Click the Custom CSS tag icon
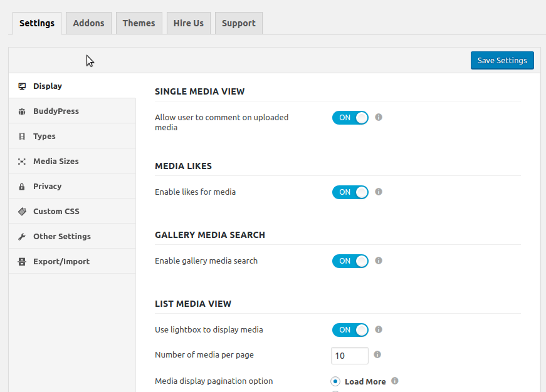The height and width of the screenshot is (392, 546). pyautogui.click(x=22, y=212)
